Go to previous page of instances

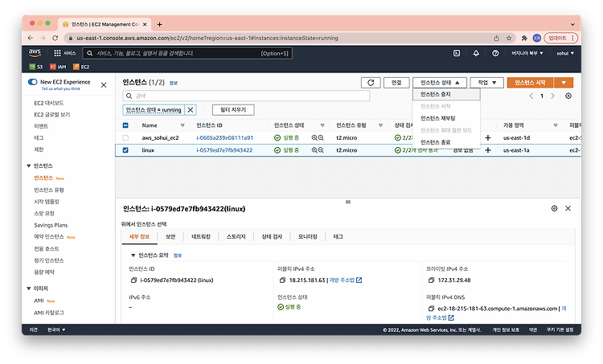pyautogui.click(x=531, y=96)
